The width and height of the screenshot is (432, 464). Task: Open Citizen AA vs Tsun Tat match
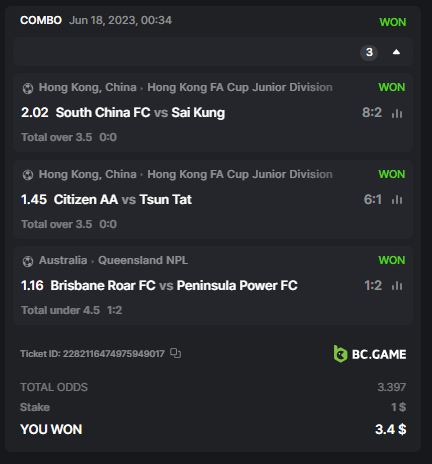(x=123, y=199)
